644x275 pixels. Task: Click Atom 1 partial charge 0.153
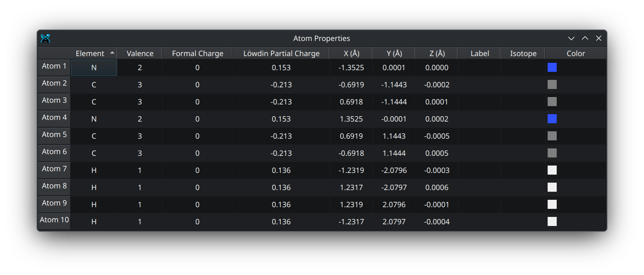click(281, 68)
